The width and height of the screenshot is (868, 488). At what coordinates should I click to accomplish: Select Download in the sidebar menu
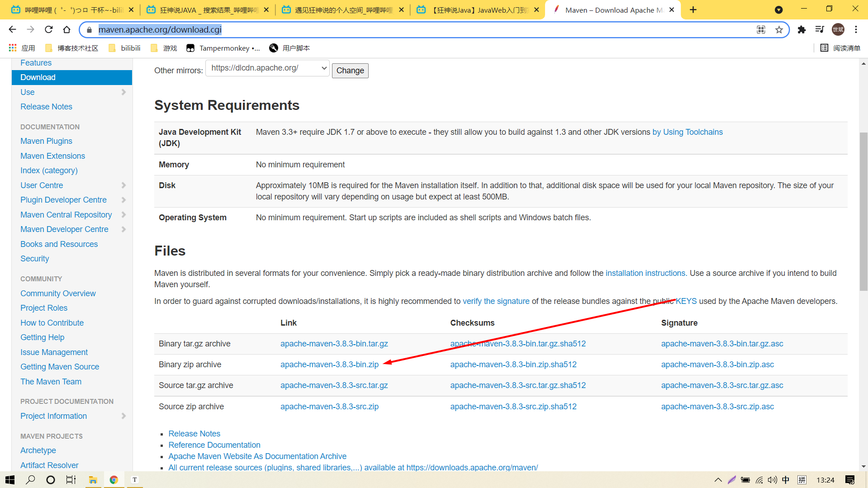pyautogui.click(x=72, y=77)
